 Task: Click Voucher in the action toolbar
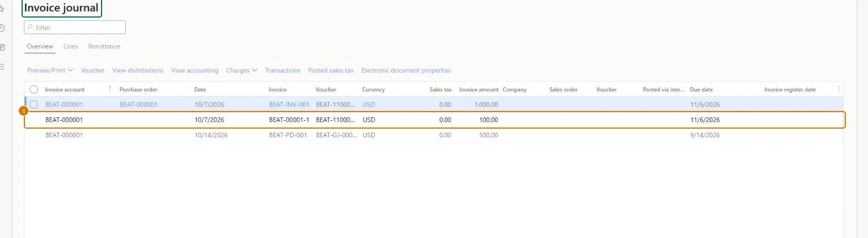tap(92, 70)
